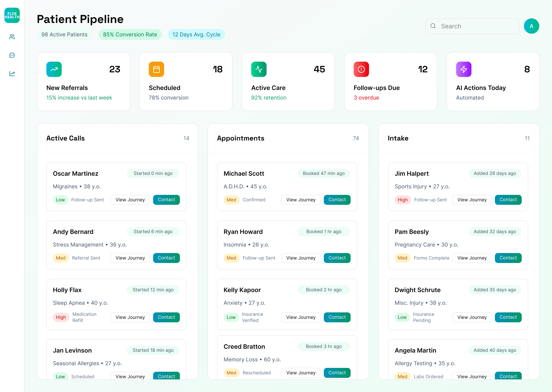Open the patients sidebar icon
This screenshot has height=392, width=552.
point(12,37)
